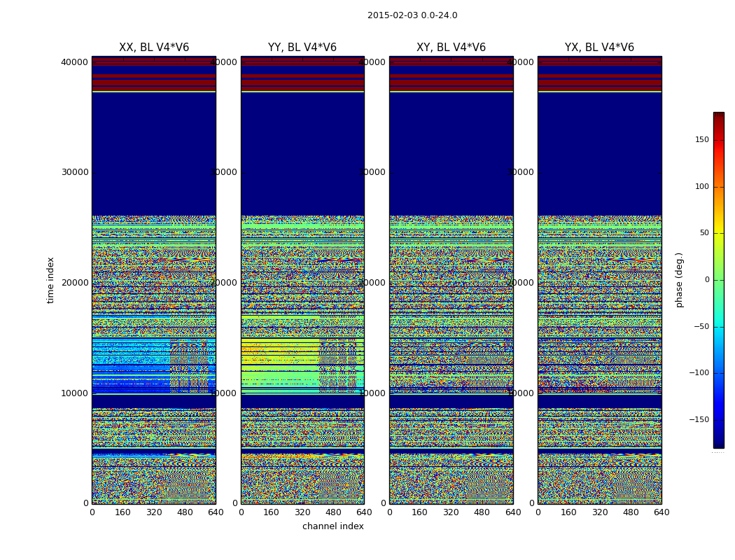Select the 'YX, BL V4*V6' panel title

599,48
